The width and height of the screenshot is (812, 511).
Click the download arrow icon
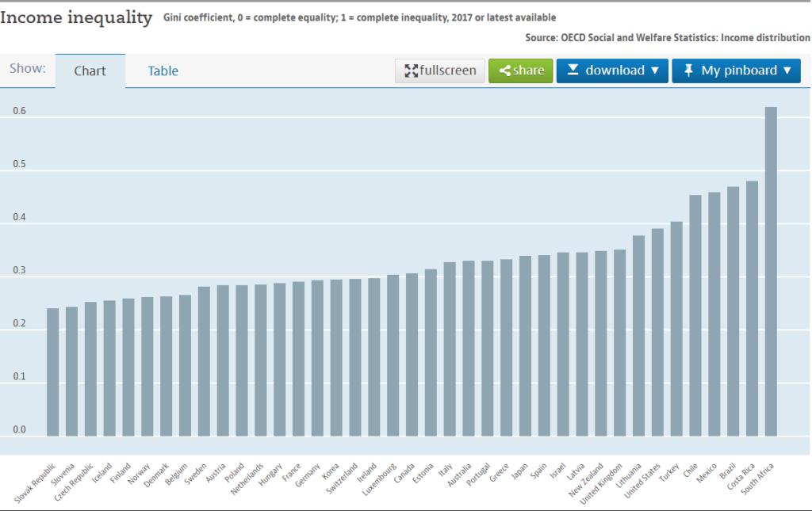pos(573,70)
